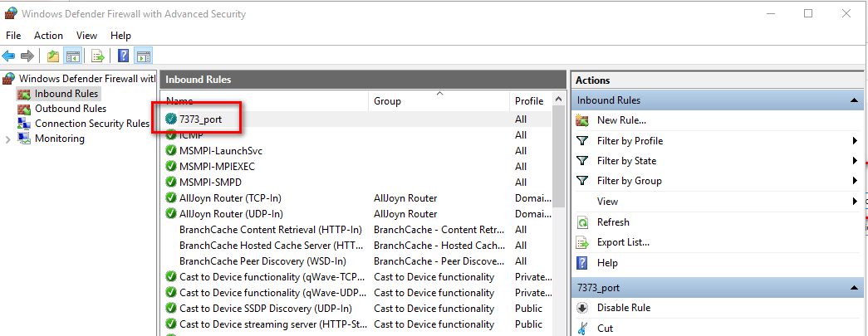This screenshot has width=868, height=336.
Task: Click the green check icon of AllJoyn Router (TCP-In)
Action: click(x=170, y=197)
